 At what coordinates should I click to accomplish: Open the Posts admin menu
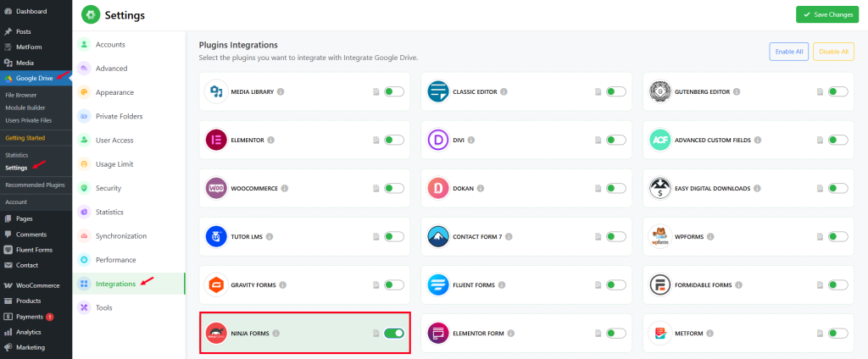coord(36,31)
